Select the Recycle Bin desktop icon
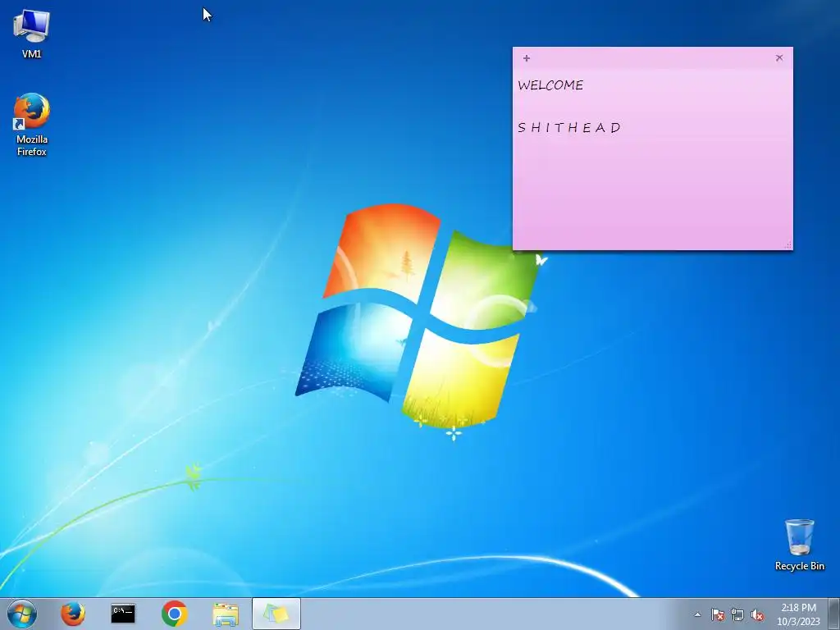840x630 pixels. pyautogui.click(x=799, y=545)
